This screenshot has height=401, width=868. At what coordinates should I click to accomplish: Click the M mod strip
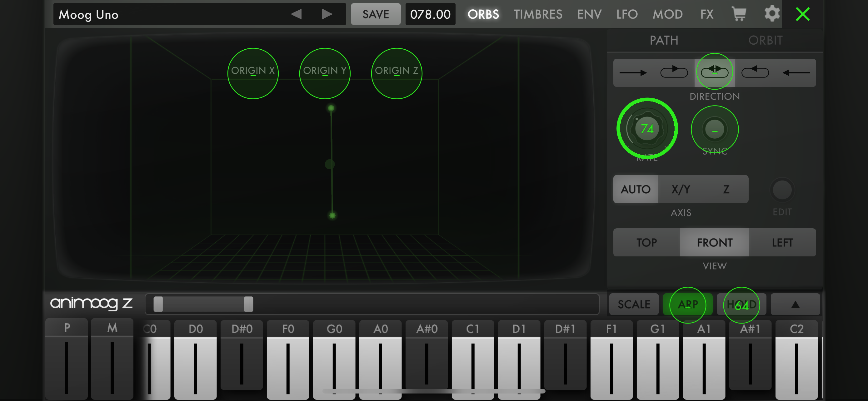[112, 359]
